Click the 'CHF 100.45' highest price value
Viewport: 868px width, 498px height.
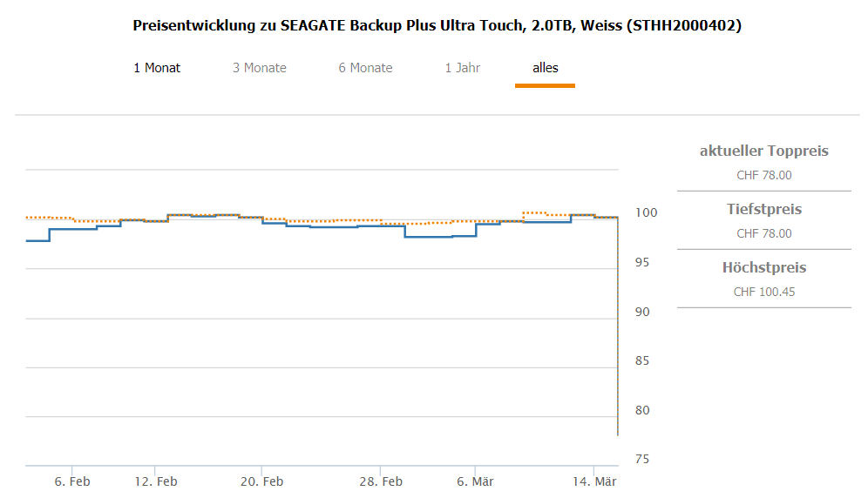coord(764,292)
